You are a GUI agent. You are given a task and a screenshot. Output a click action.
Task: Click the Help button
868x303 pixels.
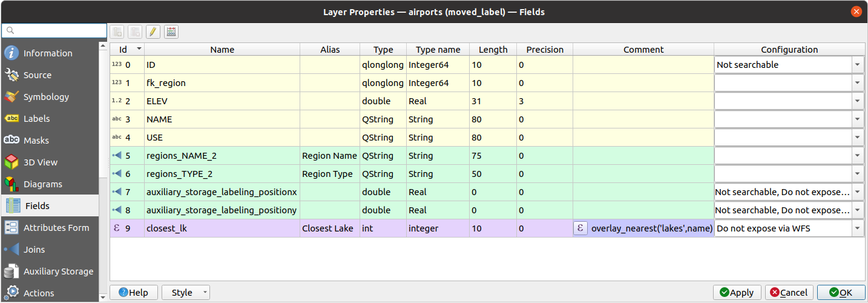pos(133,293)
